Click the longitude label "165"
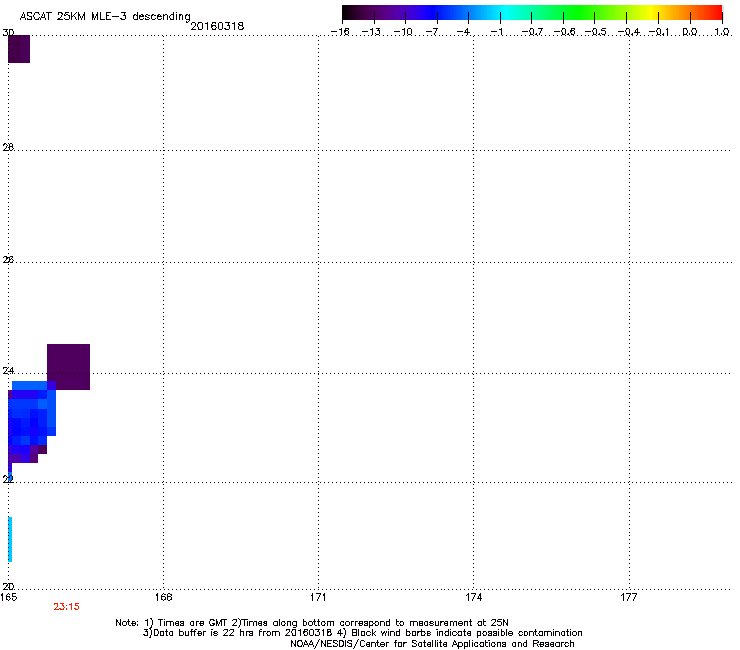 [9, 597]
